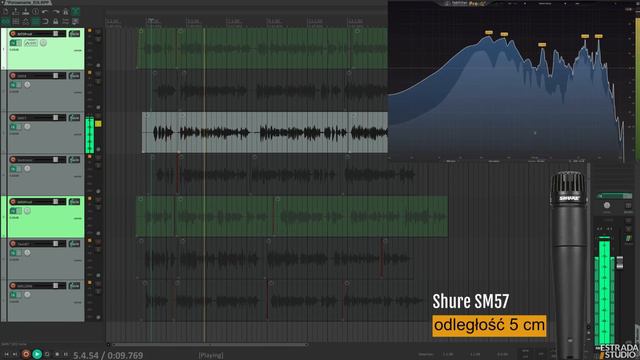Viewport: 640px width, 360px height.
Task: Toggle the yellow solo button on the third track
Action: tap(98, 124)
